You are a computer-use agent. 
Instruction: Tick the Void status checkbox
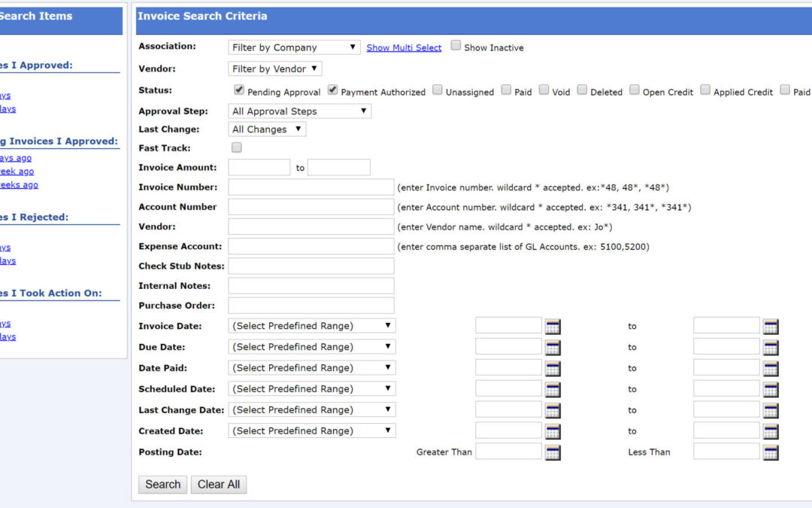544,90
